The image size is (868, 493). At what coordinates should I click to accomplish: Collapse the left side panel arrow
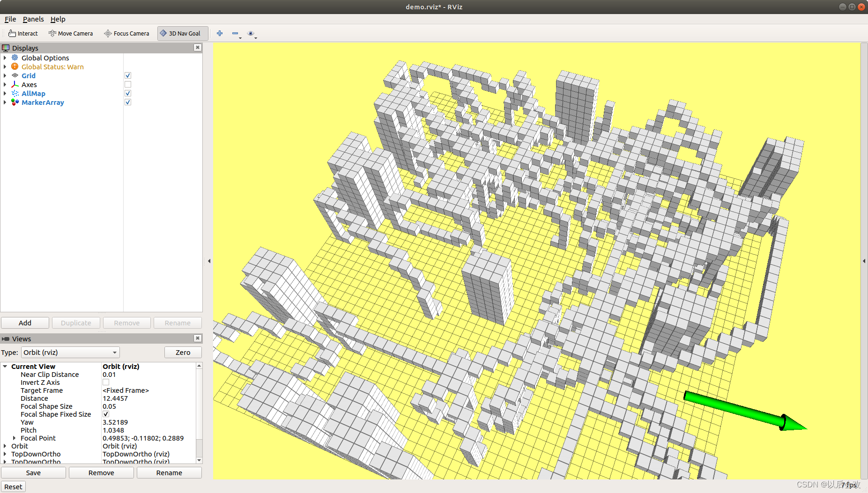(209, 261)
